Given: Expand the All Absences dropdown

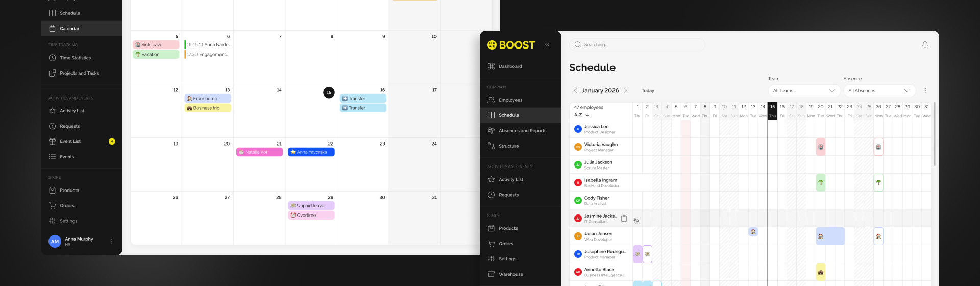Looking at the screenshot, I should click(x=879, y=91).
